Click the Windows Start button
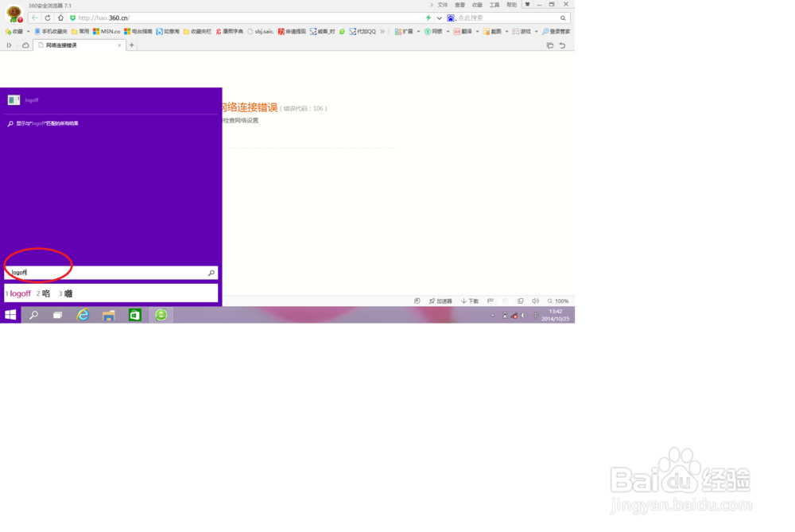The height and width of the screenshot is (532, 795). [10, 315]
